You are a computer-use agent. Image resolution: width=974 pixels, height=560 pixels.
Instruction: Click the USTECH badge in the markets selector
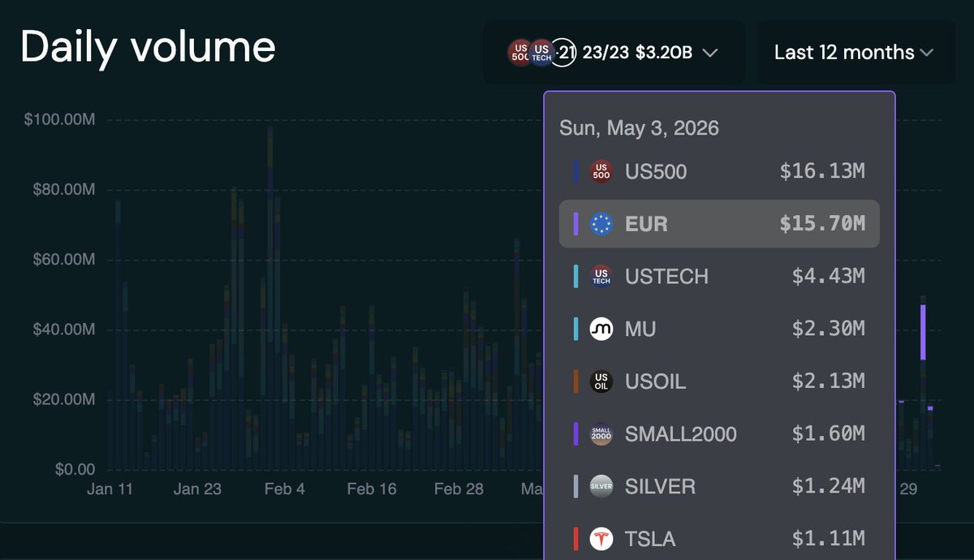pyautogui.click(x=541, y=53)
